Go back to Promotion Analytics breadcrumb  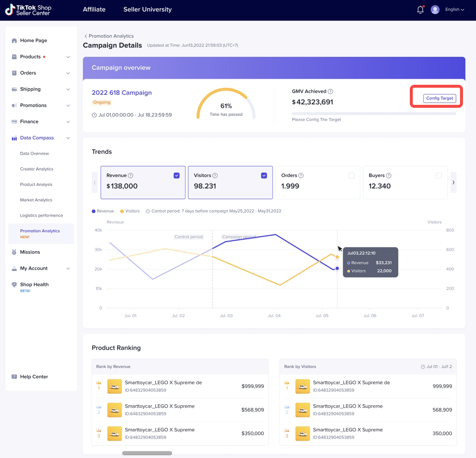(109, 36)
